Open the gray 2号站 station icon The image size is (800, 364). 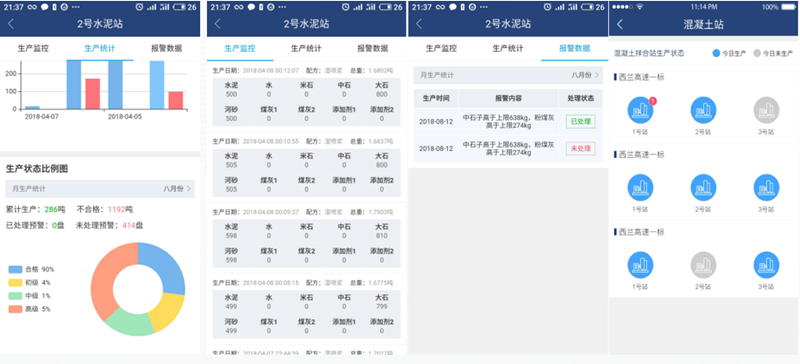click(703, 264)
